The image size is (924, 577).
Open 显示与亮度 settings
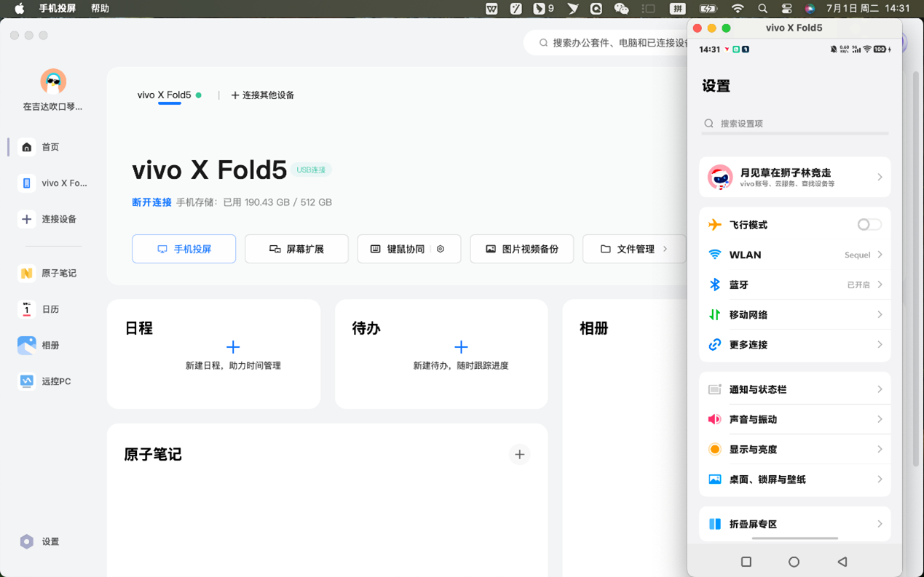pyautogui.click(x=795, y=449)
